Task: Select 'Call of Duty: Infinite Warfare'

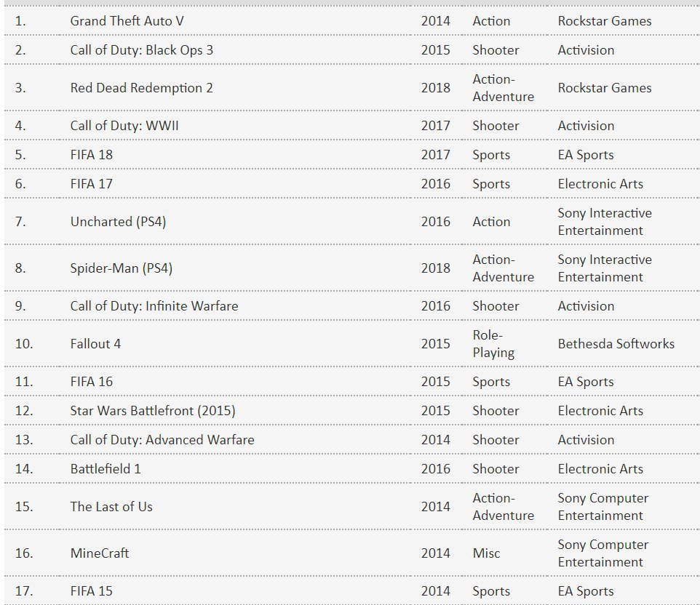Action: coord(154,306)
